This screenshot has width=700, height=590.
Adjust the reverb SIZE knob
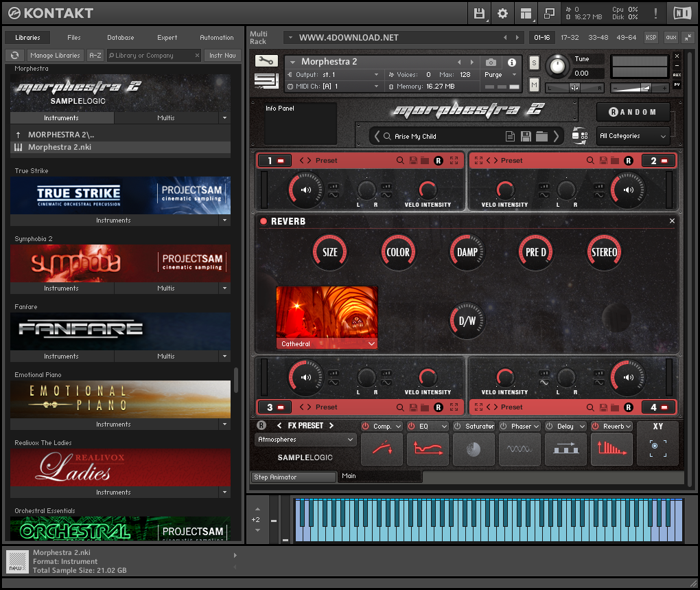tap(330, 252)
